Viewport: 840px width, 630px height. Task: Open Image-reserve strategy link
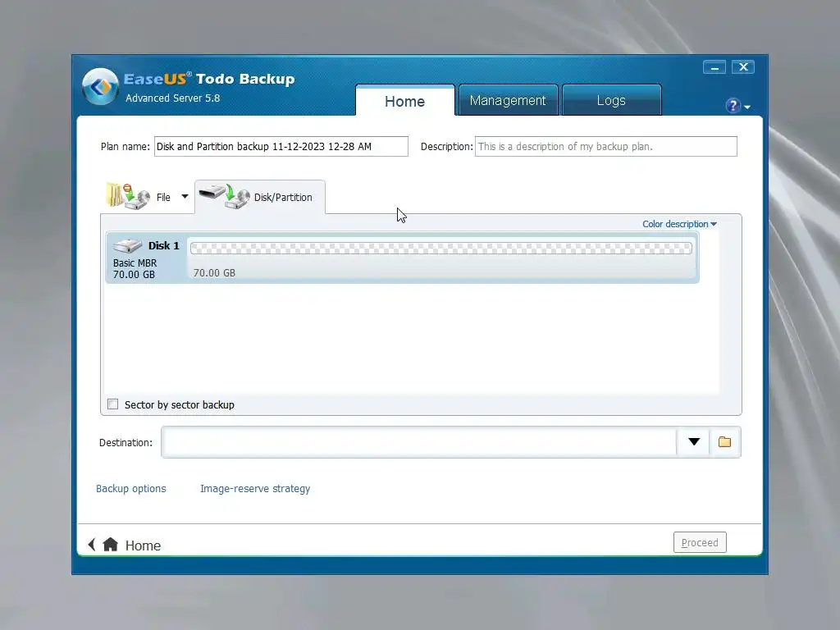point(255,489)
